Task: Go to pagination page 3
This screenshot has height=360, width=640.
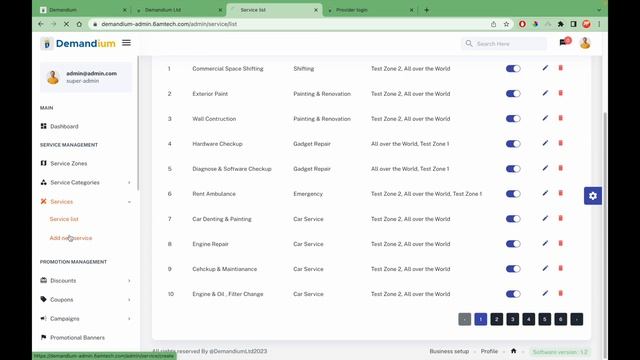Action: [513, 319]
